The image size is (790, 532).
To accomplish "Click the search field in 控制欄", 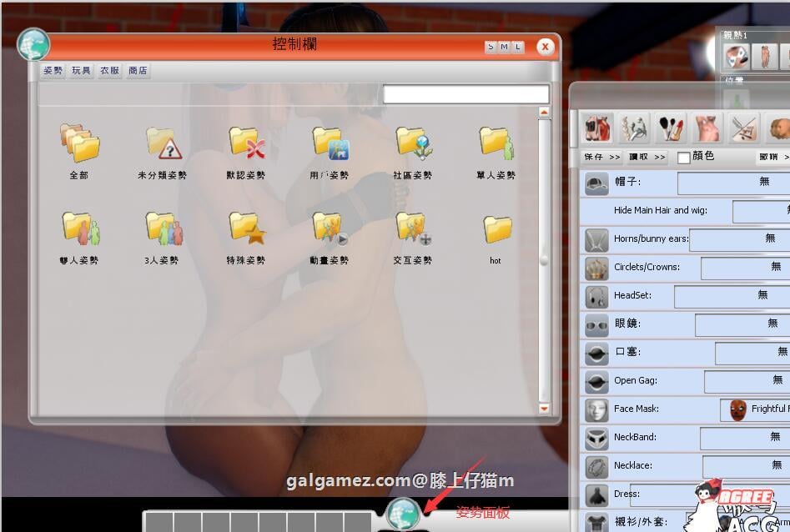I will [465, 94].
